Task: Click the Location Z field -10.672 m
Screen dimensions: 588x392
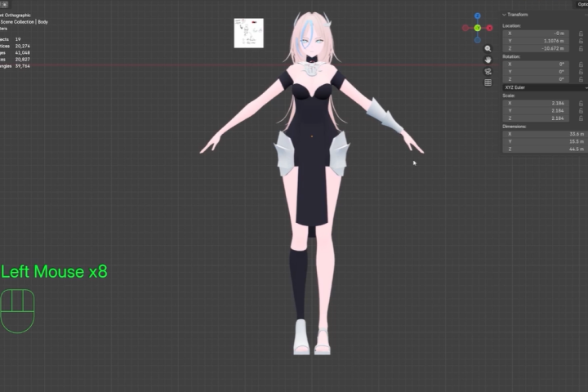Action: point(536,48)
